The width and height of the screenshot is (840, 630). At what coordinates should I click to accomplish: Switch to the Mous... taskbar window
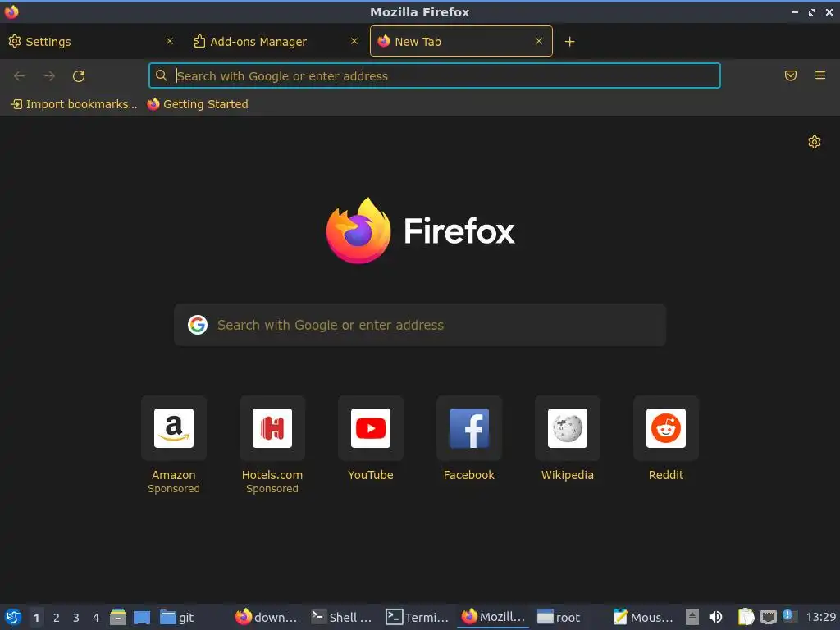point(644,617)
